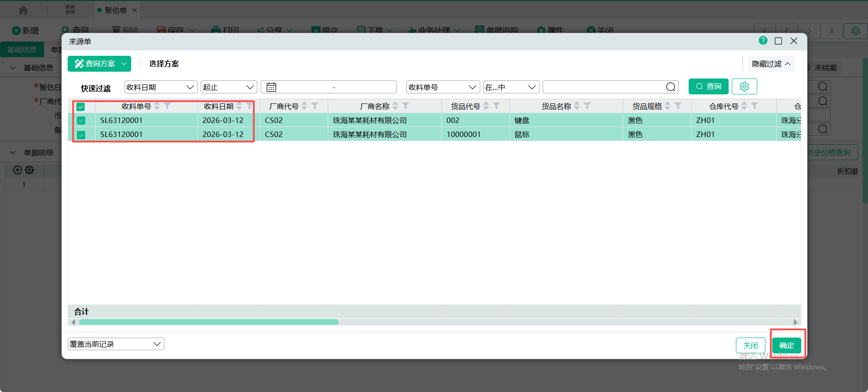Screen dimensions: 868x392
Task: Click the filter settings gear icon
Action: (744, 87)
